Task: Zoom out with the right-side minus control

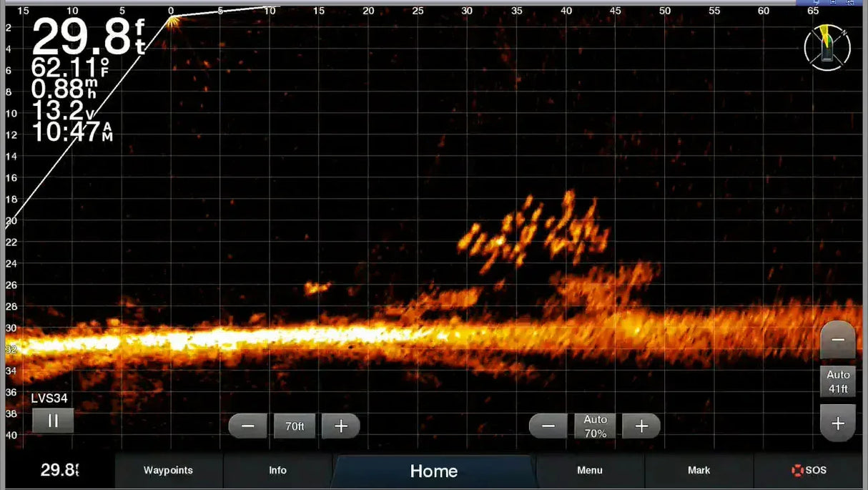Action: point(837,338)
